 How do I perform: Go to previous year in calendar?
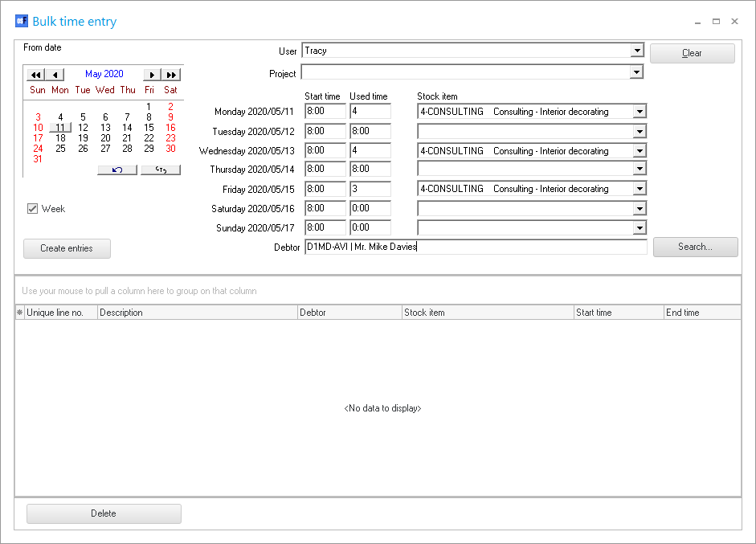[x=35, y=75]
